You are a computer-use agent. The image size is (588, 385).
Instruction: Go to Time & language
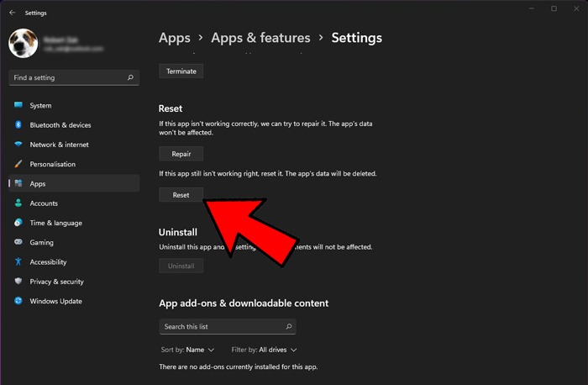click(x=74, y=223)
